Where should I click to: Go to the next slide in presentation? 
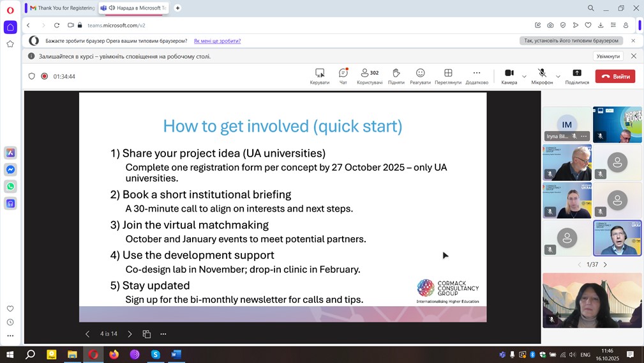click(130, 334)
